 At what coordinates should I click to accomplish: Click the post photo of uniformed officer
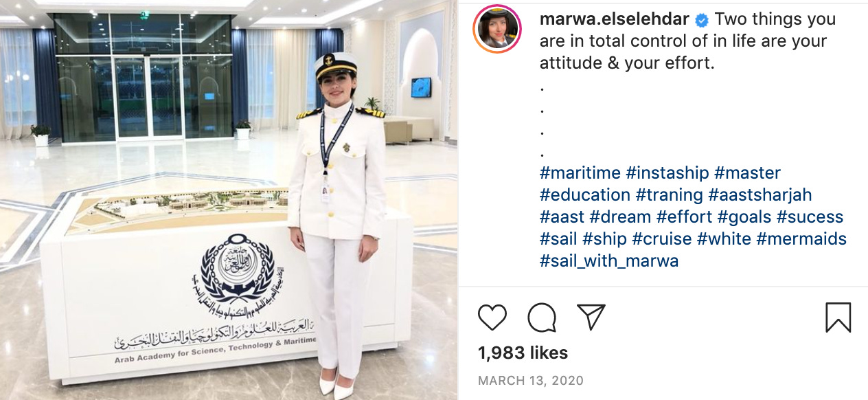tap(229, 200)
